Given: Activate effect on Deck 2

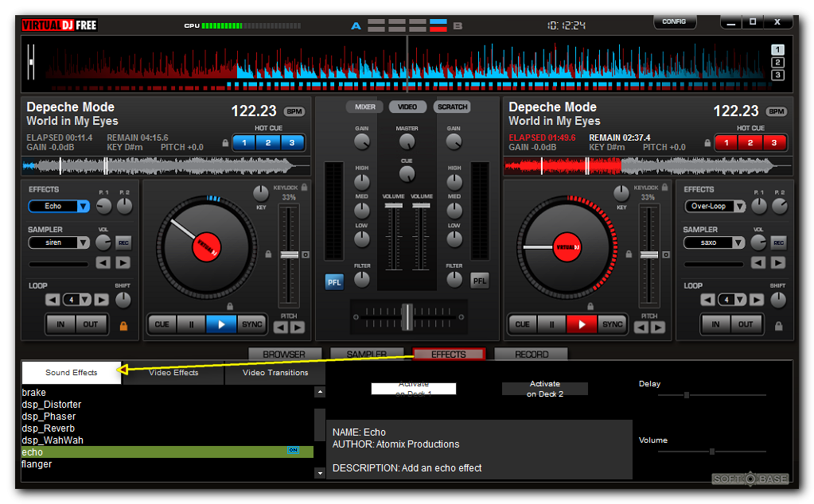Looking at the screenshot, I should 544,389.
